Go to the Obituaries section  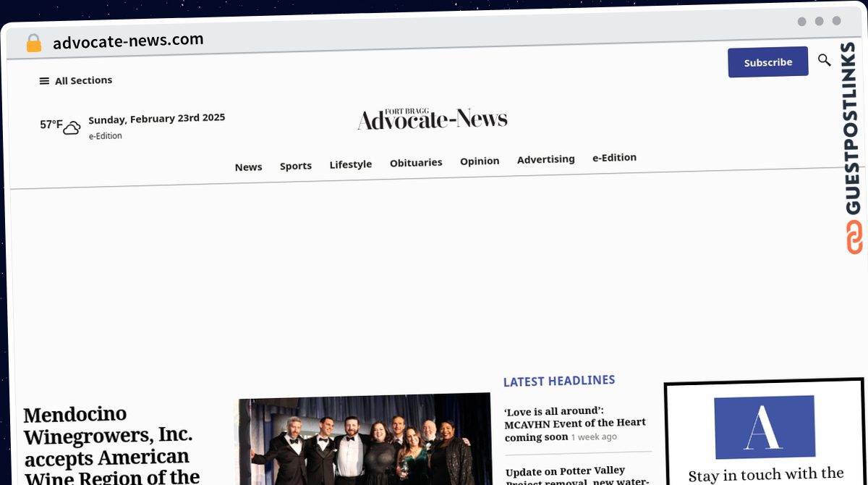click(415, 162)
